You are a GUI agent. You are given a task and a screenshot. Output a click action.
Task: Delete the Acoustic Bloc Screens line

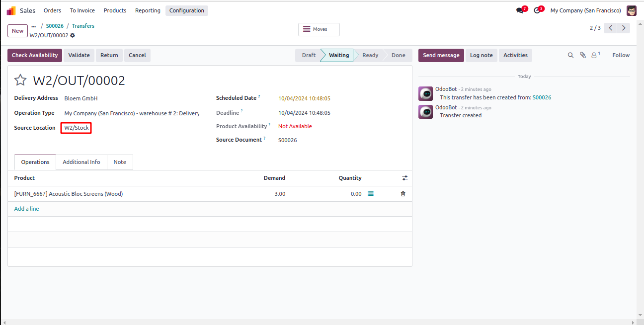403,194
